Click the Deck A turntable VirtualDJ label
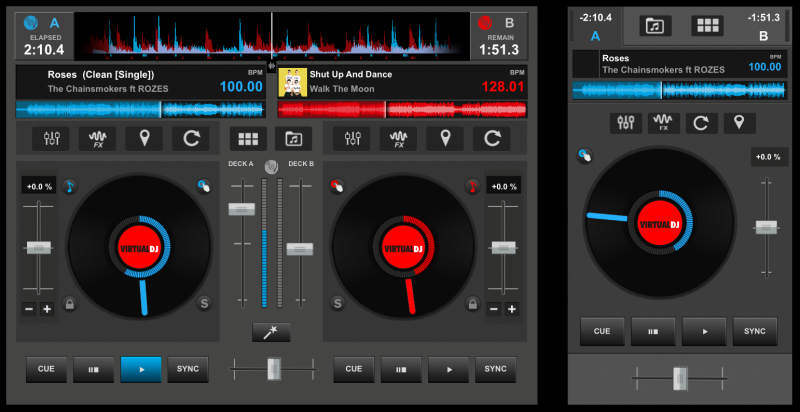800x412 pixels. 140,248
